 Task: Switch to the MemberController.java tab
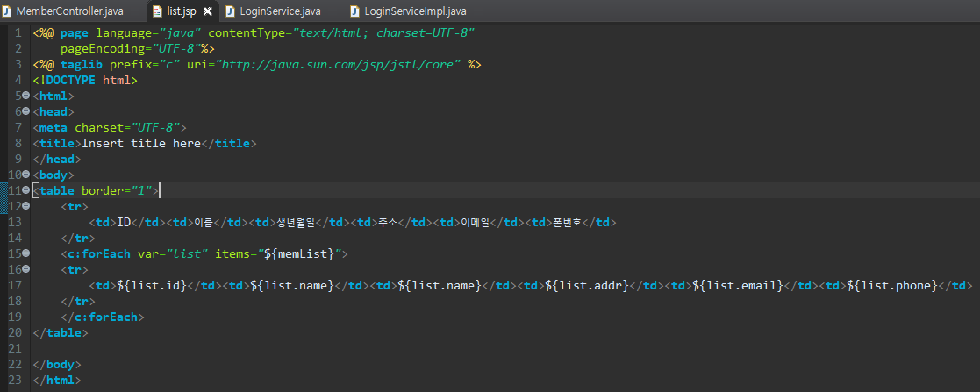click(62, 11)
